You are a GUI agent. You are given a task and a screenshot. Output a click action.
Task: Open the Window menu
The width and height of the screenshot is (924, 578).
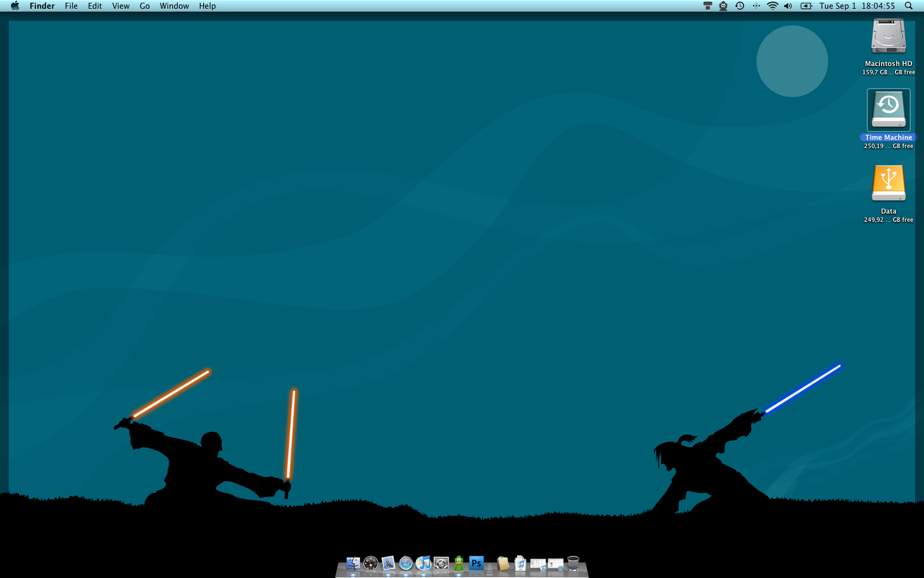pos(174,6)
